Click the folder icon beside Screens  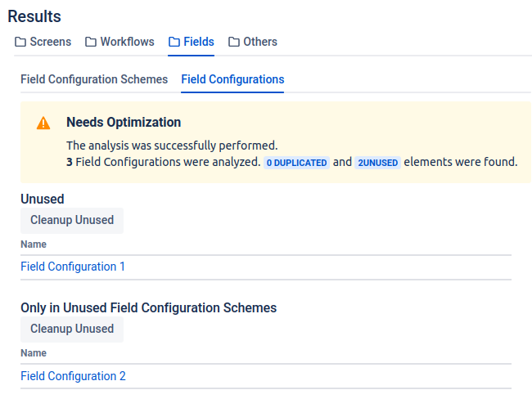[x=20, y=42]
